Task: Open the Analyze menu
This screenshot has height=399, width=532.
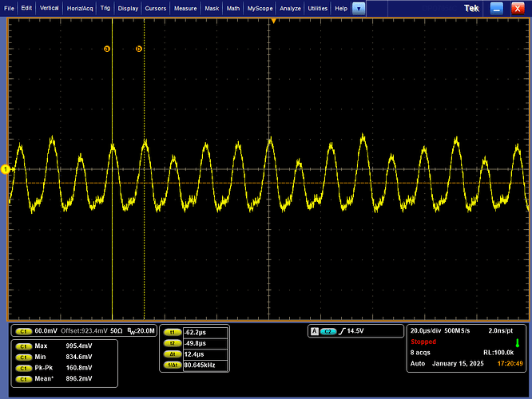Action: click(290, 8)
